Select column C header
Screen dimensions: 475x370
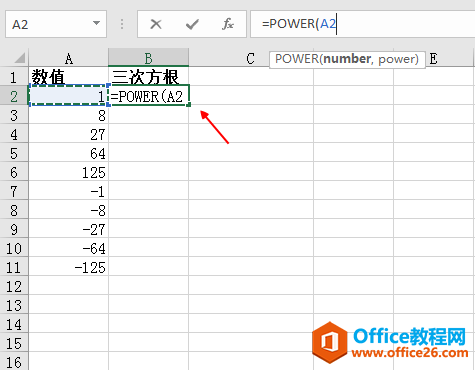click(x=251, y=59)
